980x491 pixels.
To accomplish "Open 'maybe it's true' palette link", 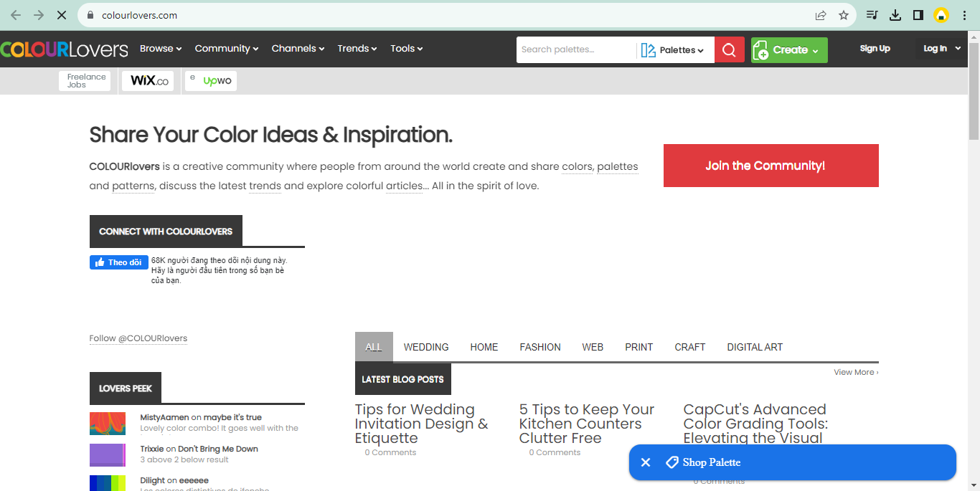I will tap(232, 417).
